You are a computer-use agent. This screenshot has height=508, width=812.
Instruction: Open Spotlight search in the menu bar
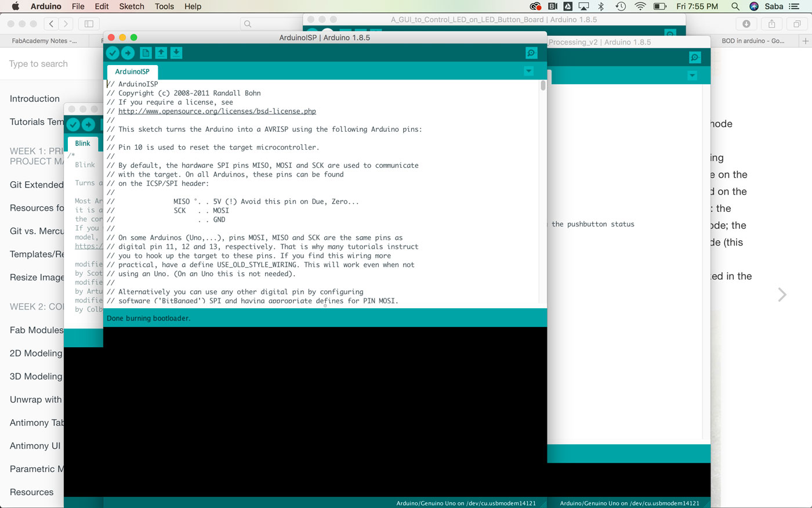735,6
